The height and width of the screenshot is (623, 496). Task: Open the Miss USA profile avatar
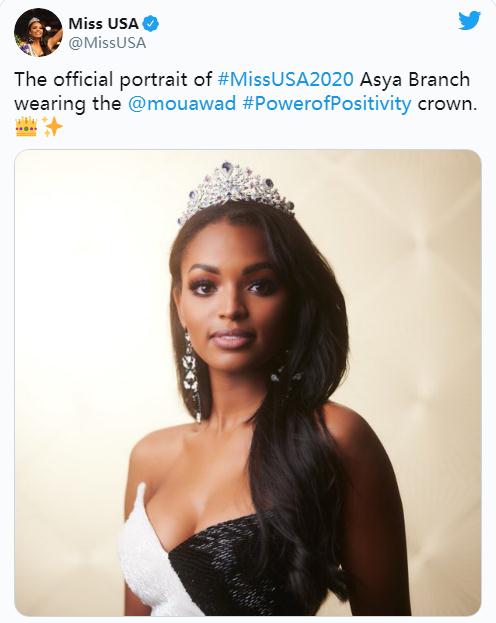[38, 32]
